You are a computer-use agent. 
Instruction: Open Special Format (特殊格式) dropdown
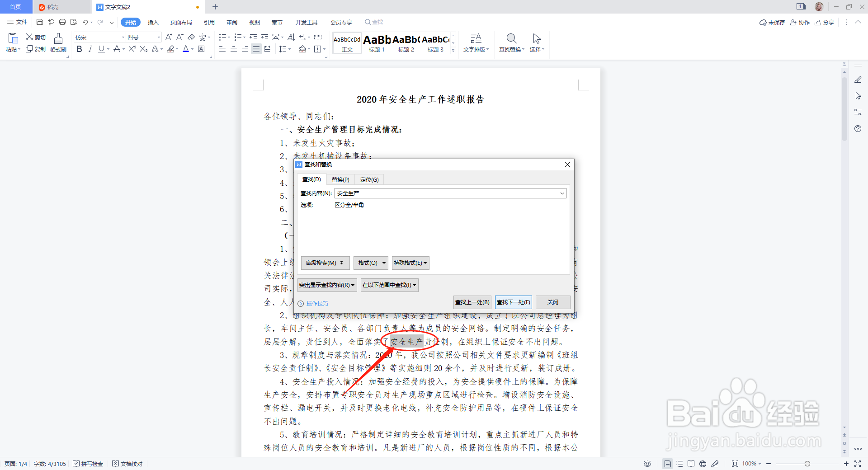click(x=410, y=263)
